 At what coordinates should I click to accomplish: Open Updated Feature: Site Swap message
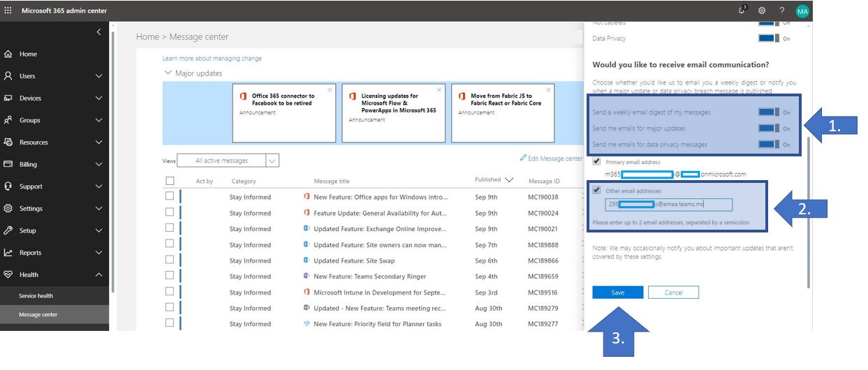click(x=354, y=260)
